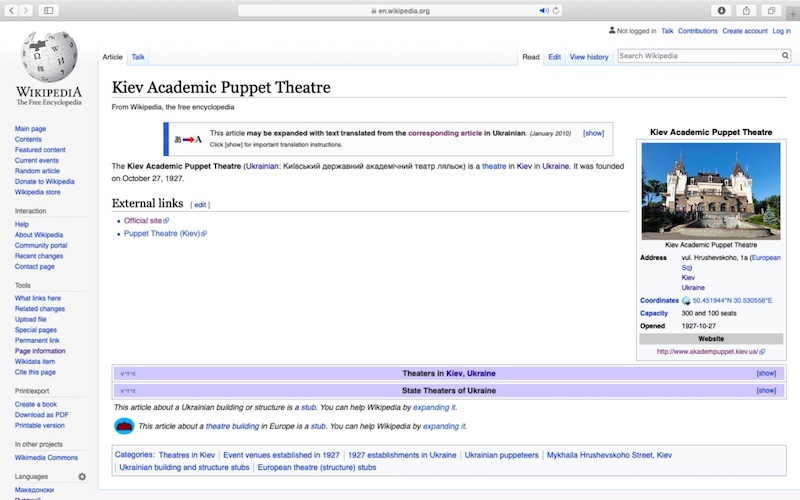Open Cite this page link

35,372
